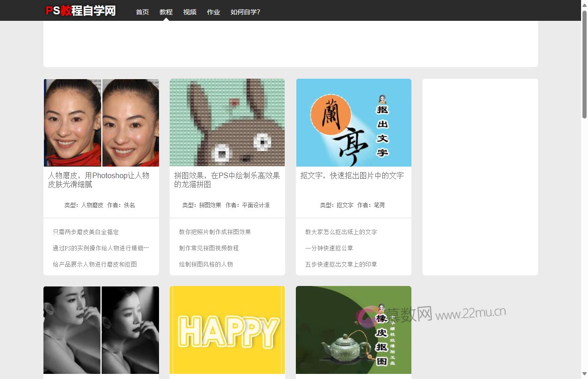
Task: Click the yellow HAPPY text thumbnail
Action: pos(227,330)
